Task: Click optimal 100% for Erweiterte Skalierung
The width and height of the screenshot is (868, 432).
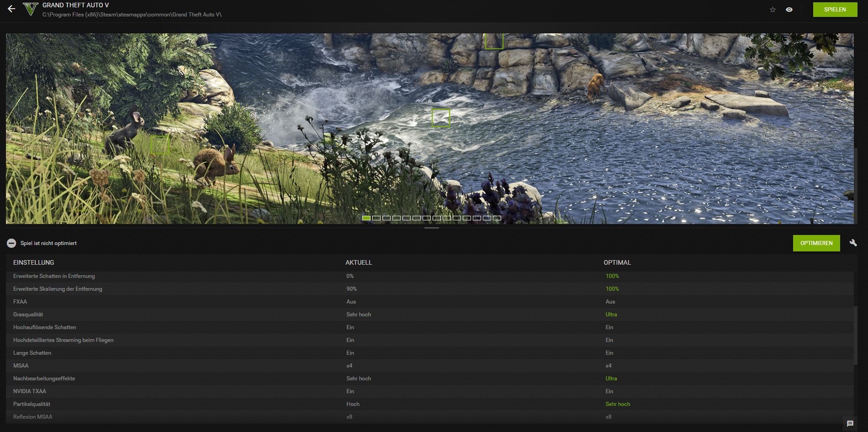Action: pyautogui.click(x=612, y=289)
